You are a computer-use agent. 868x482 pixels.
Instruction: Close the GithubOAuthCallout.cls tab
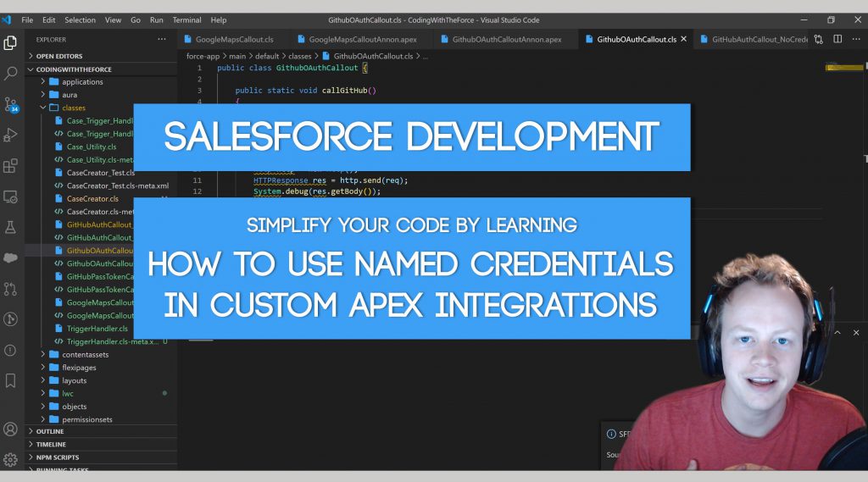[x=684, y=39]
